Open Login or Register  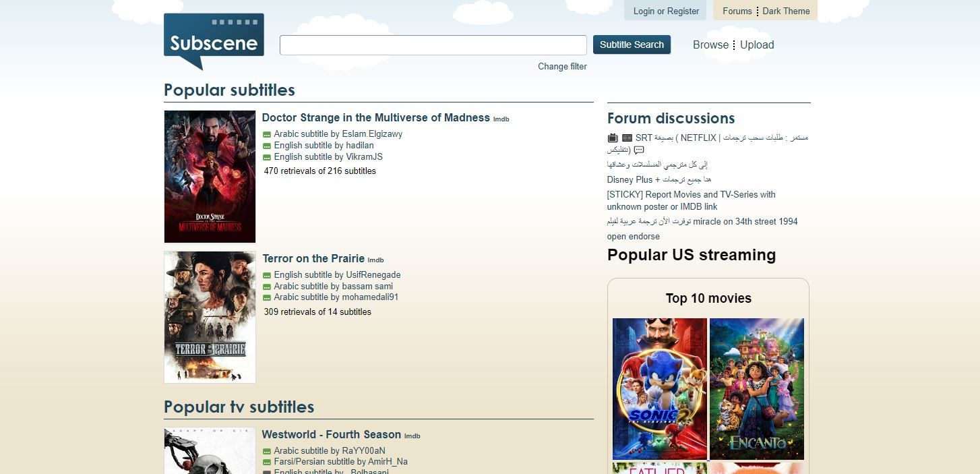(x=666, y=11)
